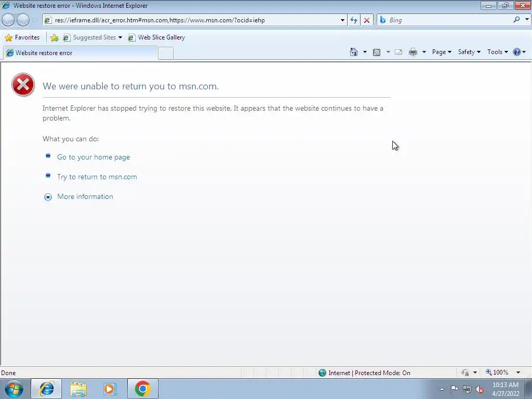Screen dimensions: 532x399
Task: Show hidden system tray icons
Action: click(x=442, y=389)
